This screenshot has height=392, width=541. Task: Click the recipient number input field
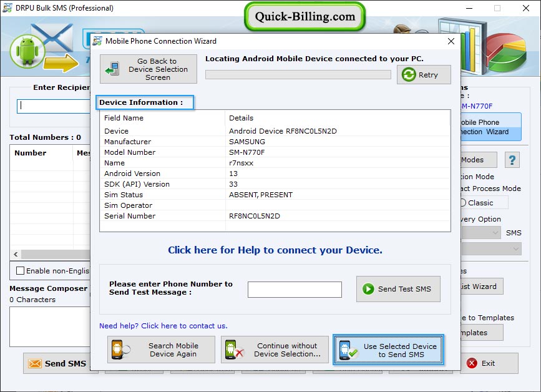[54, 106]
